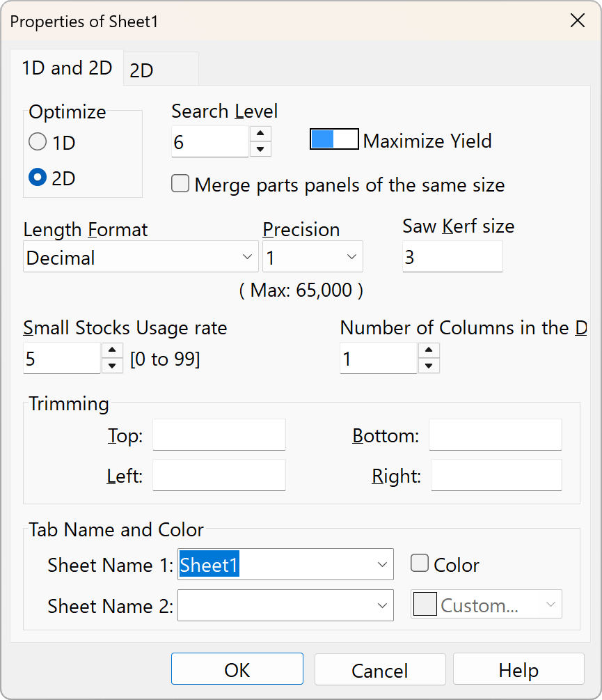Toggle the tab Color checkbox
Screen dimensions: 602x700
[x=420, y=563]
